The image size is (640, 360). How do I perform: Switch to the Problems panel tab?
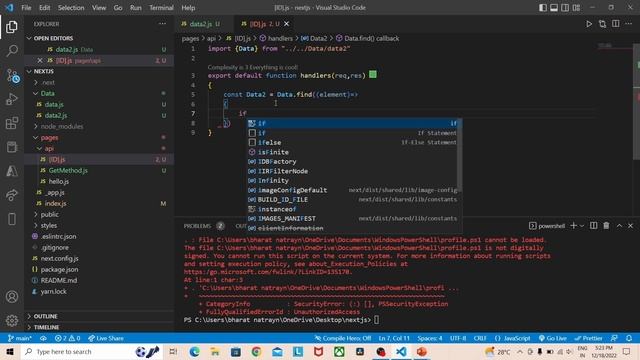[198, 226]
